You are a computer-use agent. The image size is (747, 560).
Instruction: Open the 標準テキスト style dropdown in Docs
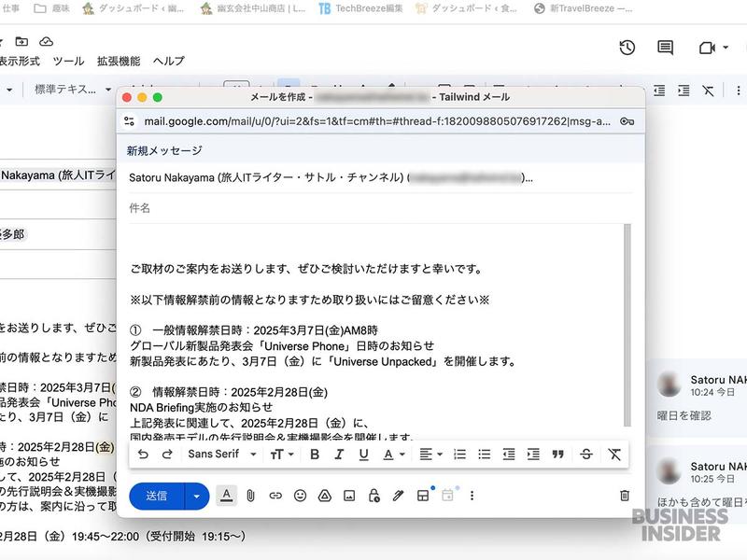(x=73, y=89)
